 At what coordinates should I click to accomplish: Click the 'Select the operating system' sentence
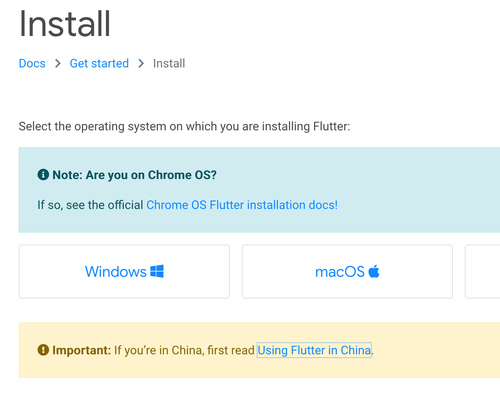tap(184, 126)
